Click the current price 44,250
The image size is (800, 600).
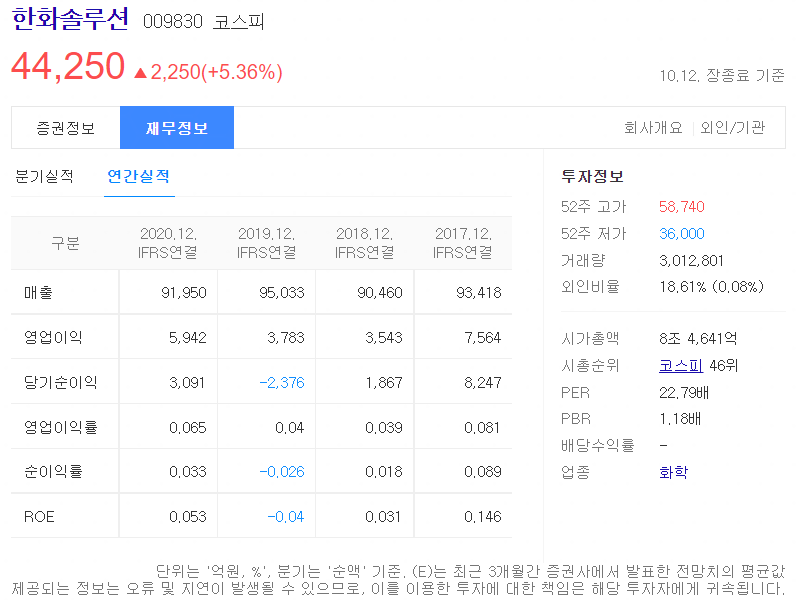point(68,66)
